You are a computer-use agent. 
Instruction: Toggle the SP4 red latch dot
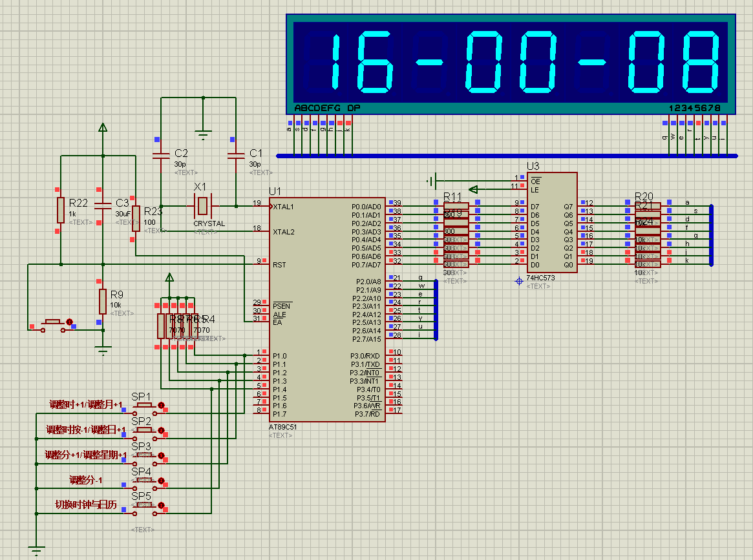coord(162,481)
